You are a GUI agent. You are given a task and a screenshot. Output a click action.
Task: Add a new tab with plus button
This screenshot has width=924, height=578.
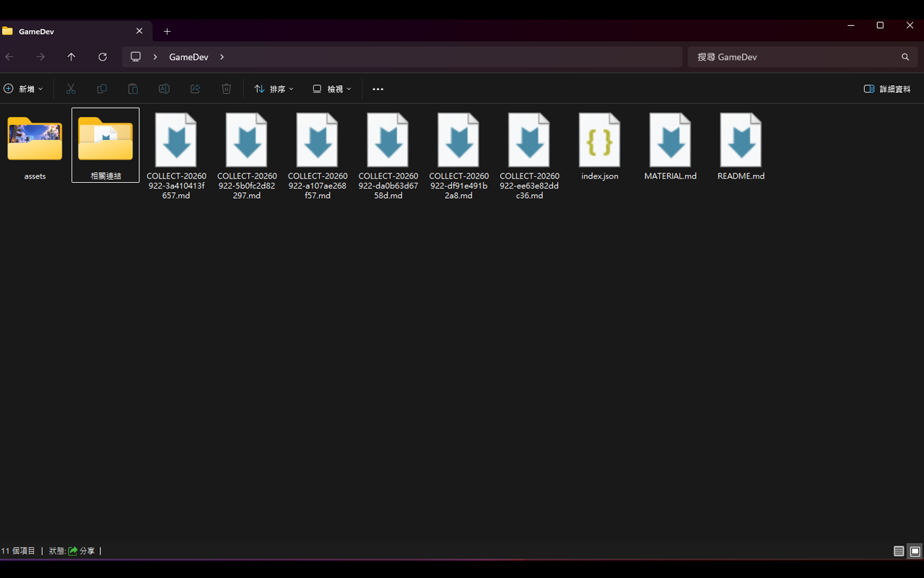[167, 31]
